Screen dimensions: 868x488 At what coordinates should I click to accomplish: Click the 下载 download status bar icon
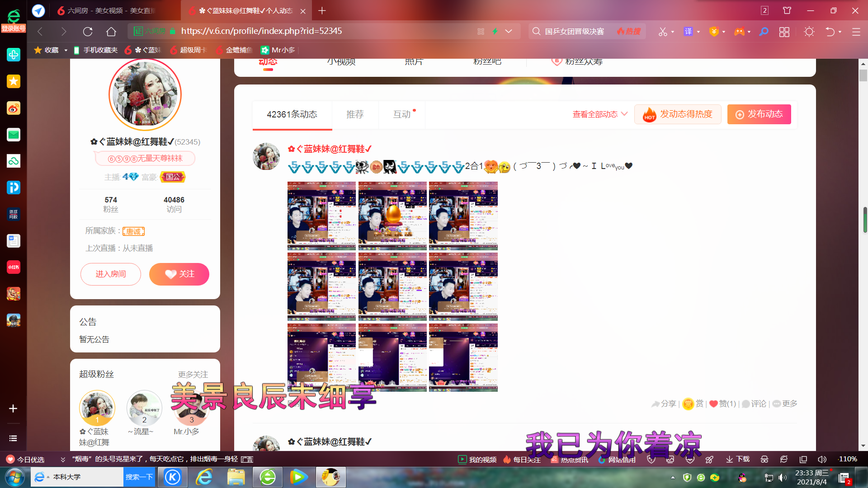[x=738, y=459]
